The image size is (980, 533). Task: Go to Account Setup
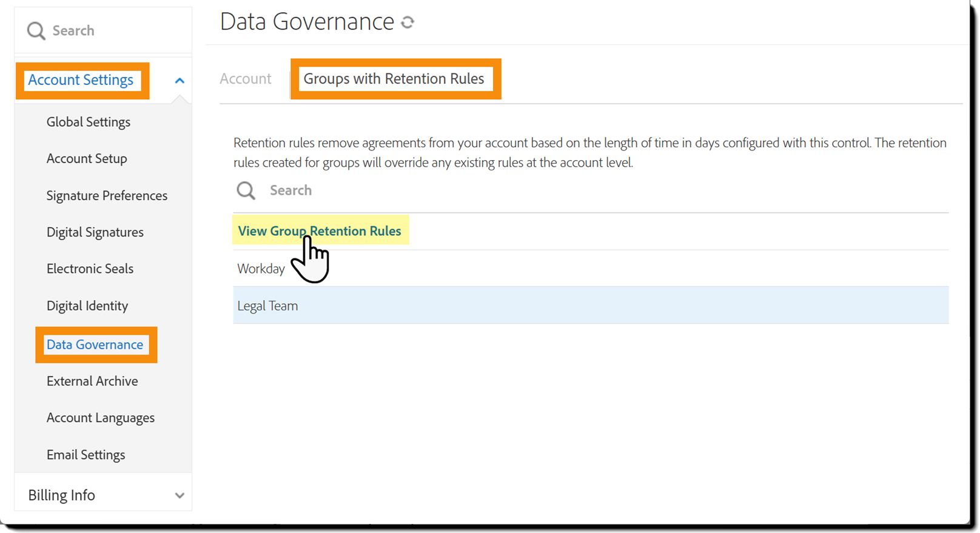click(x=87, y=159)
